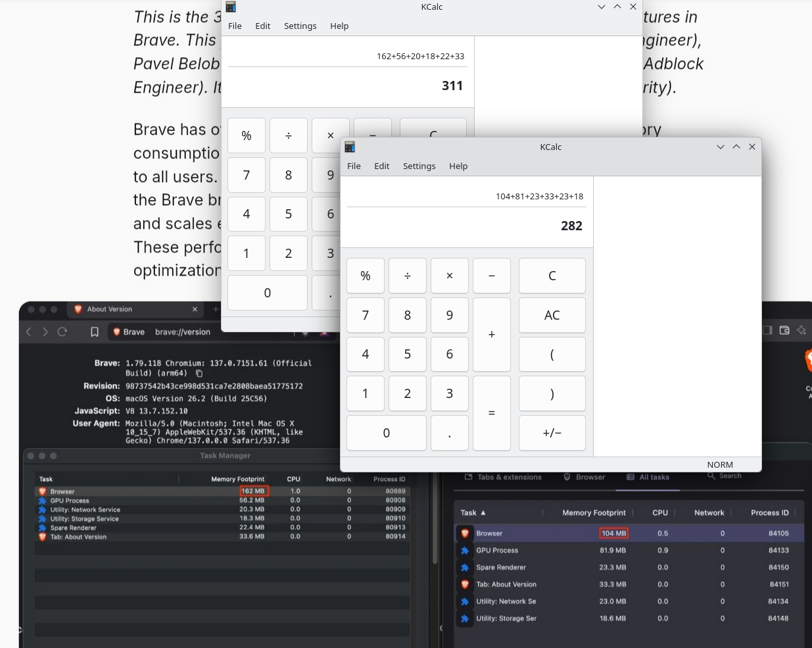Click the +/− sign toggle key in front KCalc
This screenshot has width=812, height=648.
pyautogui.click(x=552, y=433)
